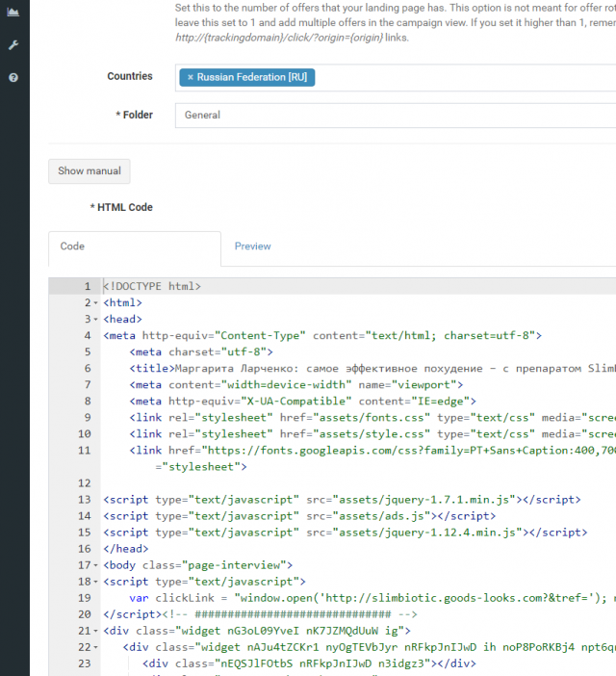616x676 pixels.
Task: Open the Folder dropdown showing General
Action: 396,116
